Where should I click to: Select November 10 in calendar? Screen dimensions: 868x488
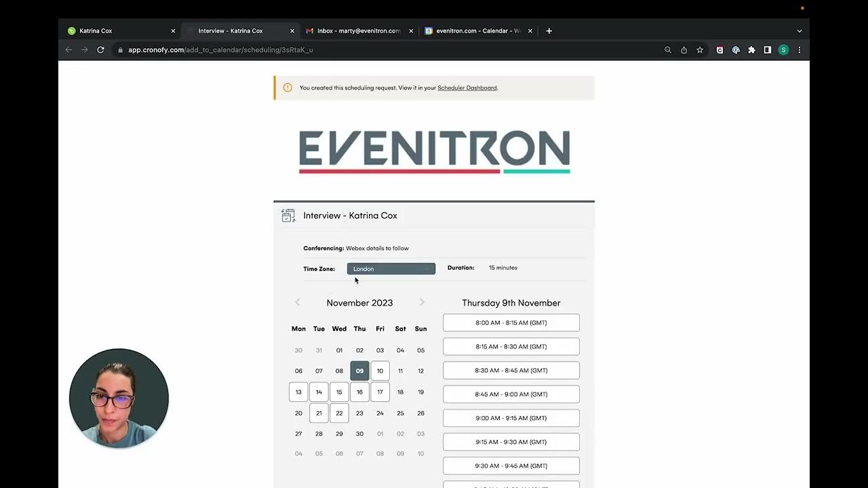380,371
